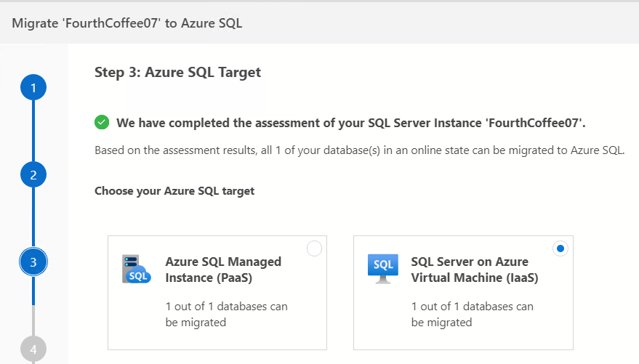Click the 'Step 3: Azure SQL Target' heading
Image resolution: width=639 pixels, height=364 pixels.
pos(177,72)
